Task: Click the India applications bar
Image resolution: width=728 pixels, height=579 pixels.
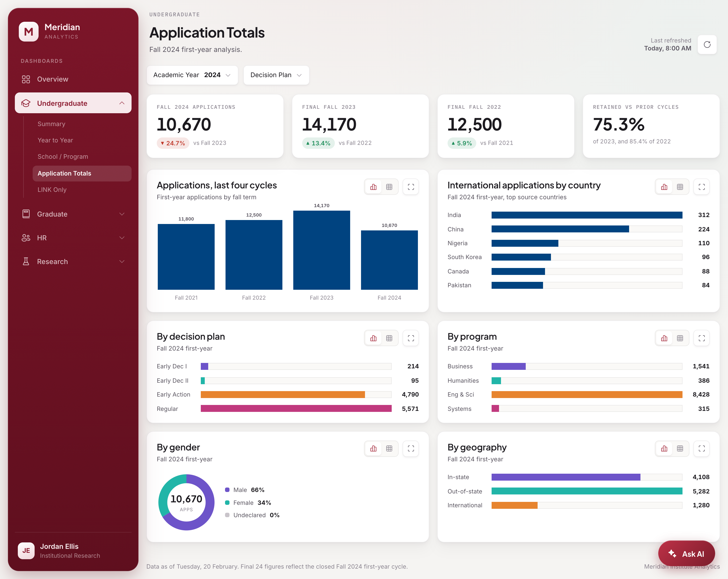Action: (587, 215)
